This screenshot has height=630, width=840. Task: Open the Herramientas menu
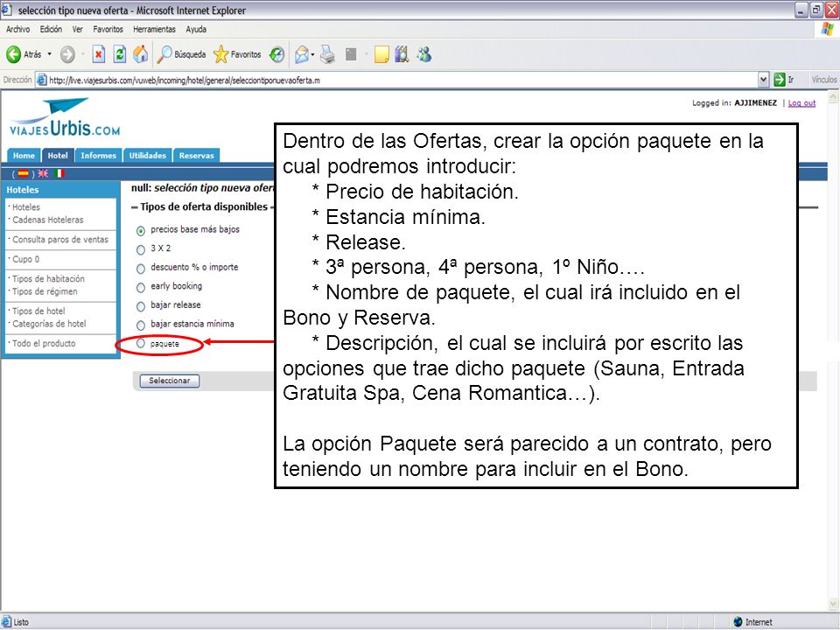(154, 30)
